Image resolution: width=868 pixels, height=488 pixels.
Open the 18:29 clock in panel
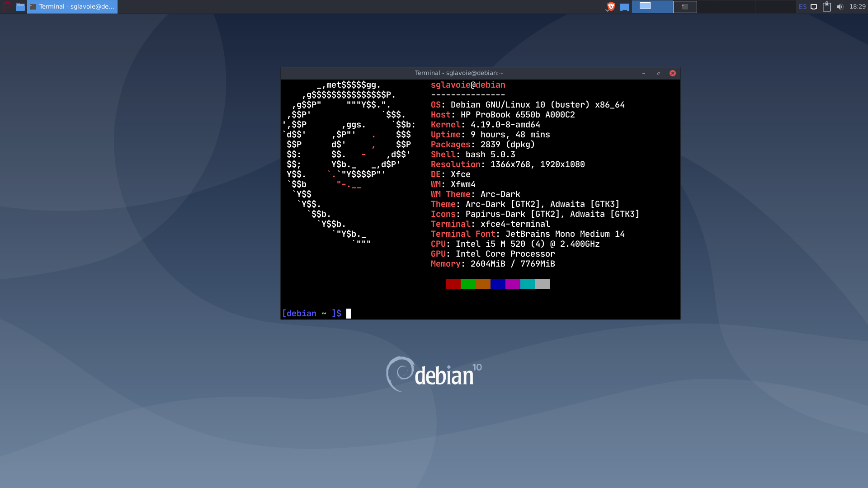coord(857,6)
